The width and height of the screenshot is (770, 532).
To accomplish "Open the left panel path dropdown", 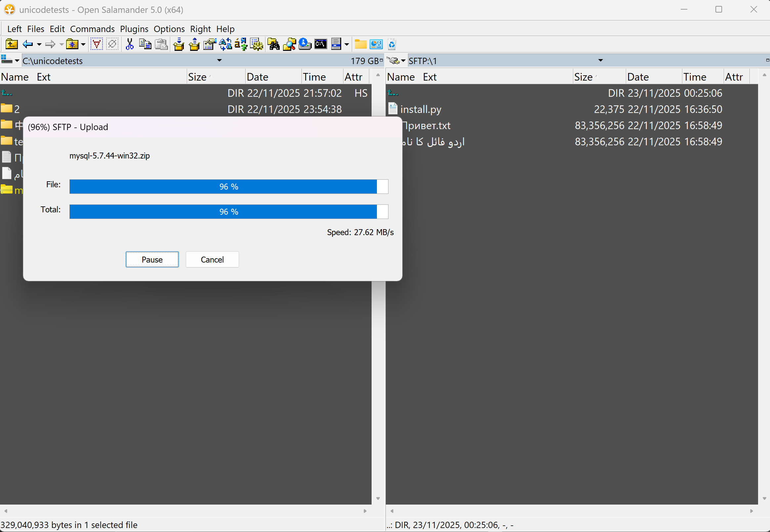I will click(219, 60).
